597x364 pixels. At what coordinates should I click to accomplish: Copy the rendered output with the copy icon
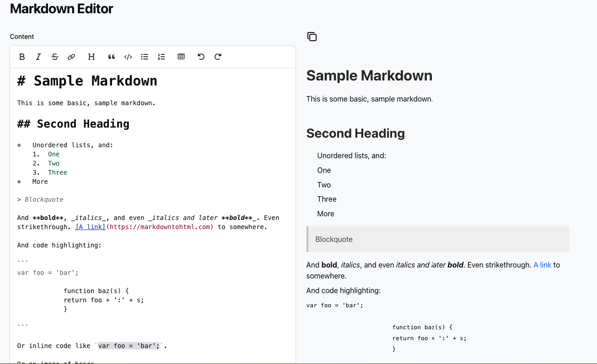pyautogui.click(x=312, y=37)
